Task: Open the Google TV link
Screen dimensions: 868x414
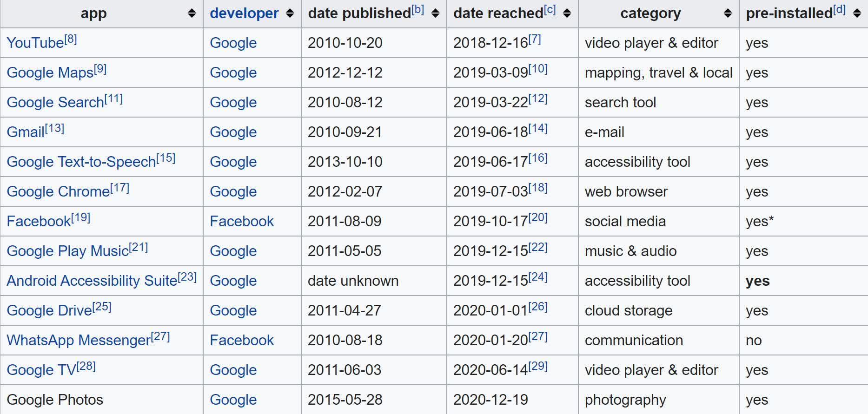Action: point(41,370)
